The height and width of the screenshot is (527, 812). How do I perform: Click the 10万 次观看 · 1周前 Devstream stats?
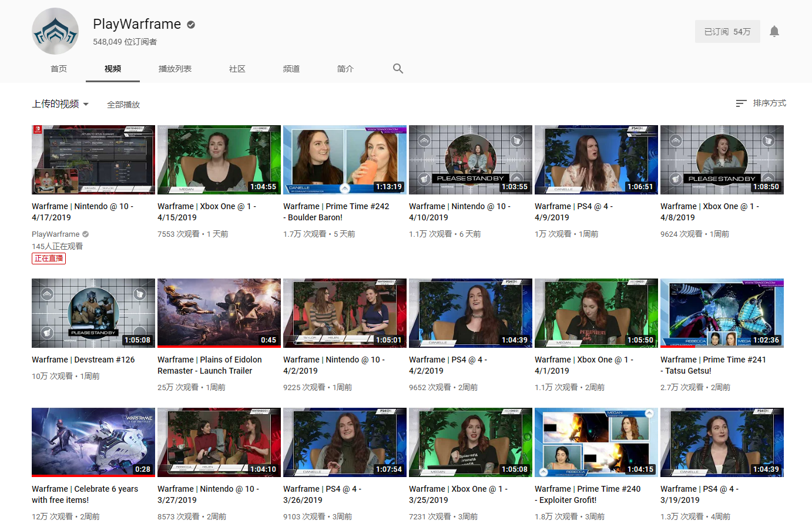(x=66, y=376)
